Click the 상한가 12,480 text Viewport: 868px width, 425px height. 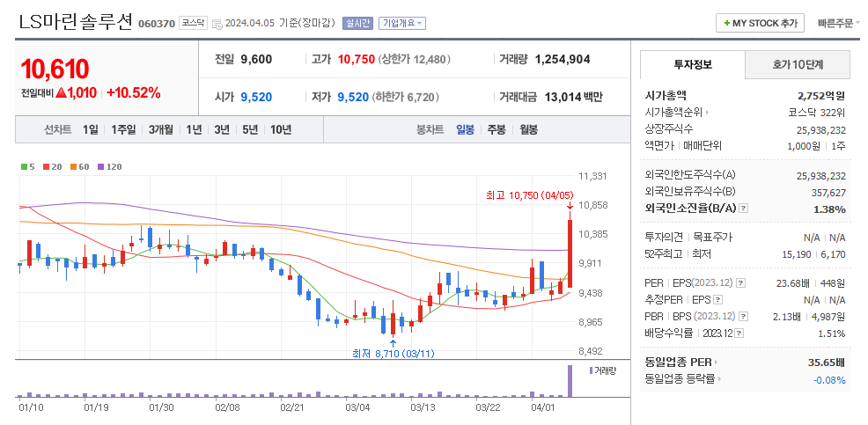coord(414,59)
